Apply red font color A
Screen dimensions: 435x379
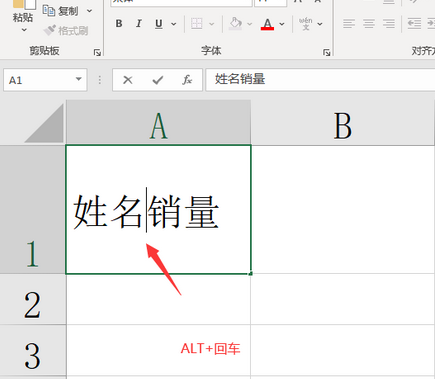[267, 24]
